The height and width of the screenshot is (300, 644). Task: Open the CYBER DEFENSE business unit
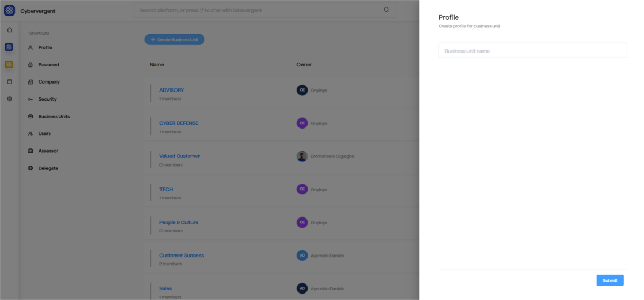coord(179,123)
